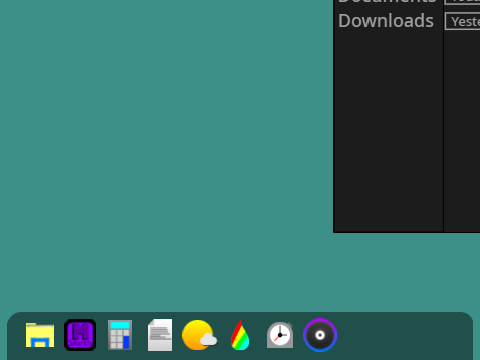The width and height of the screenshot is (480, 360).
Task: Open the clock app in the dock
Action: tap(280, 335)
